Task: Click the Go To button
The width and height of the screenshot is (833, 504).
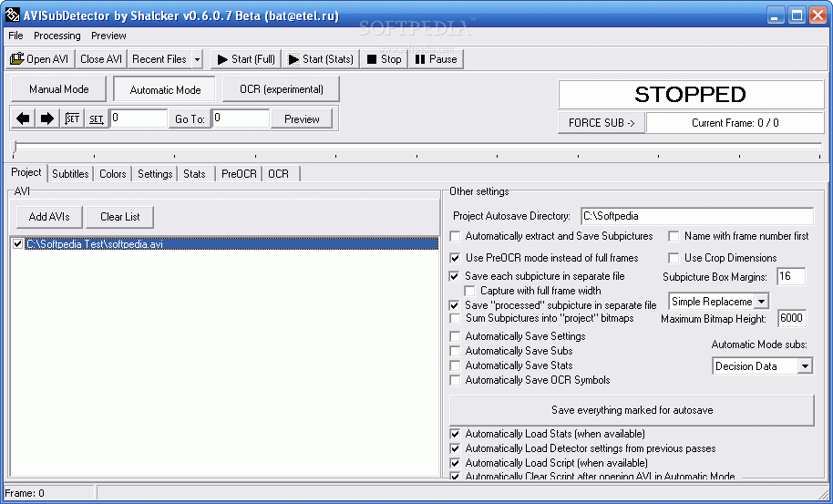Action: (190, 119)
